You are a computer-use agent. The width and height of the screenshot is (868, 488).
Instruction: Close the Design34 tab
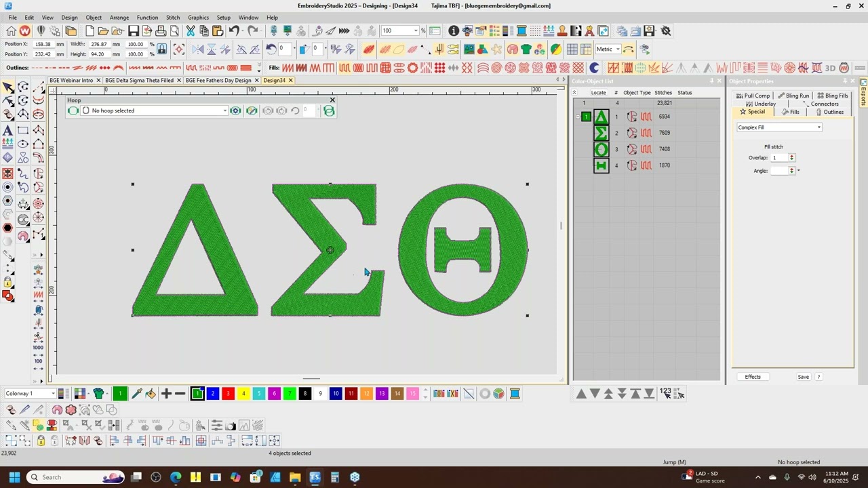(290, 80)
